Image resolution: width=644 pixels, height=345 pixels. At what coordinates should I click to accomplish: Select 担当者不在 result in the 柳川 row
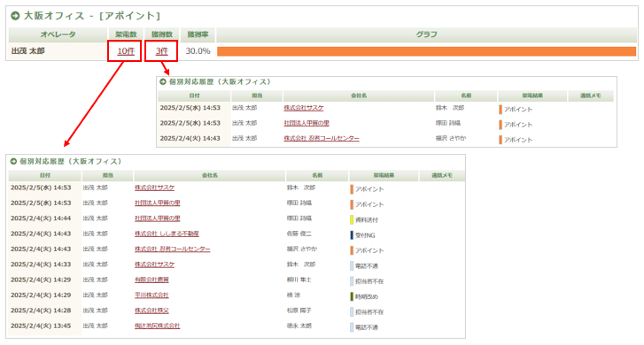369,281
